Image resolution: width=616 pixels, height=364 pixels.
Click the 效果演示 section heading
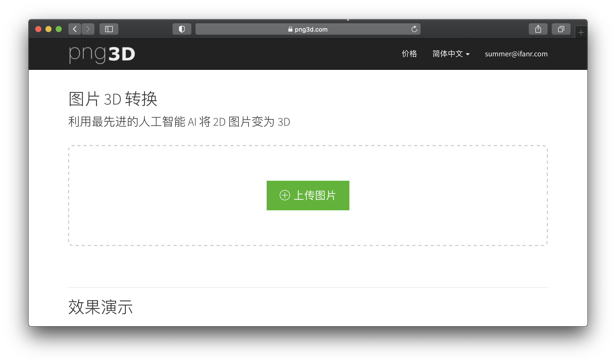point(101,307)
